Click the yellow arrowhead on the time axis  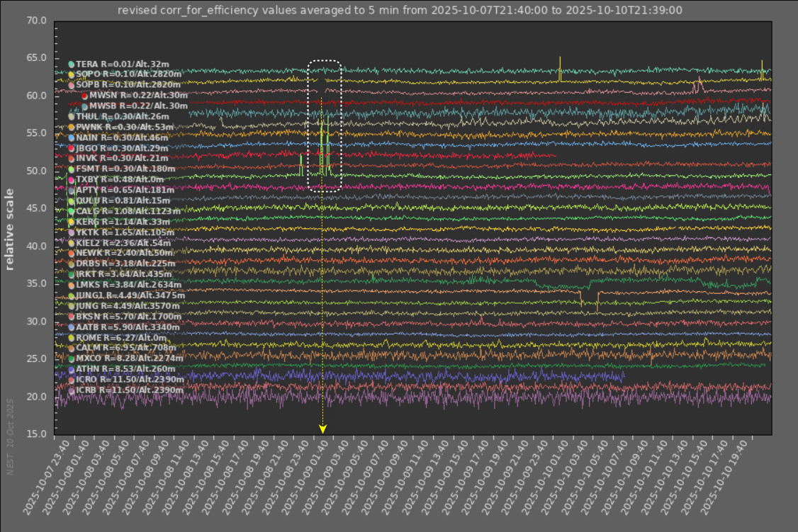pyautogui.click(x=322, y=429)
